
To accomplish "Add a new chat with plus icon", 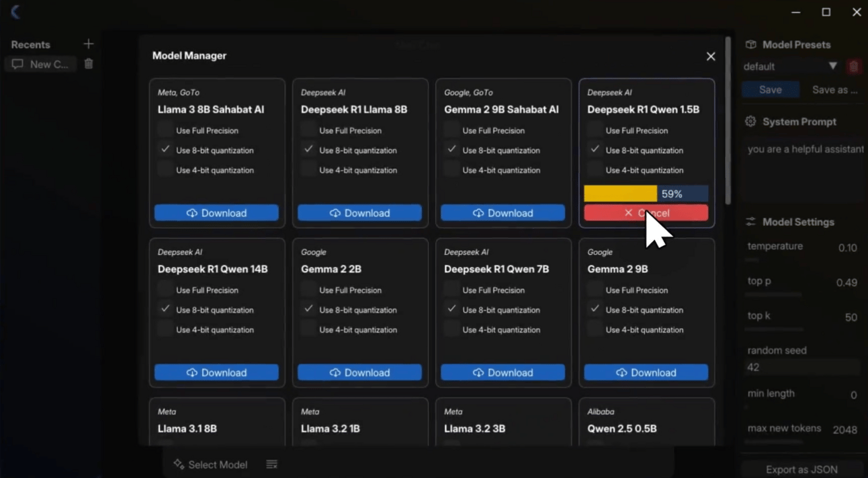I will [x=88, y=44].
